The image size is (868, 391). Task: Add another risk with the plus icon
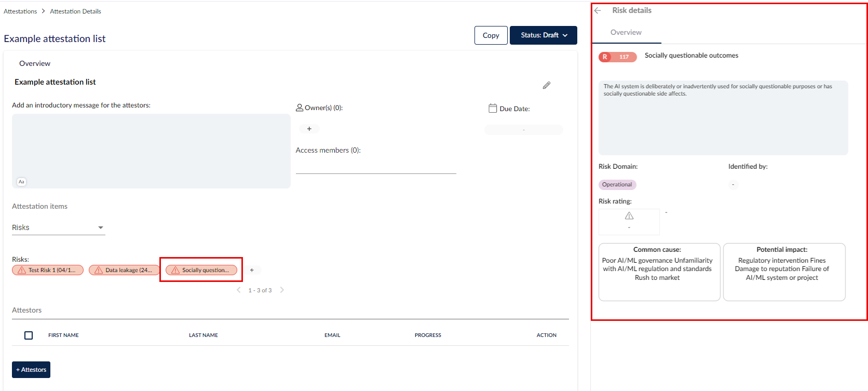click(x=252, y=270)
